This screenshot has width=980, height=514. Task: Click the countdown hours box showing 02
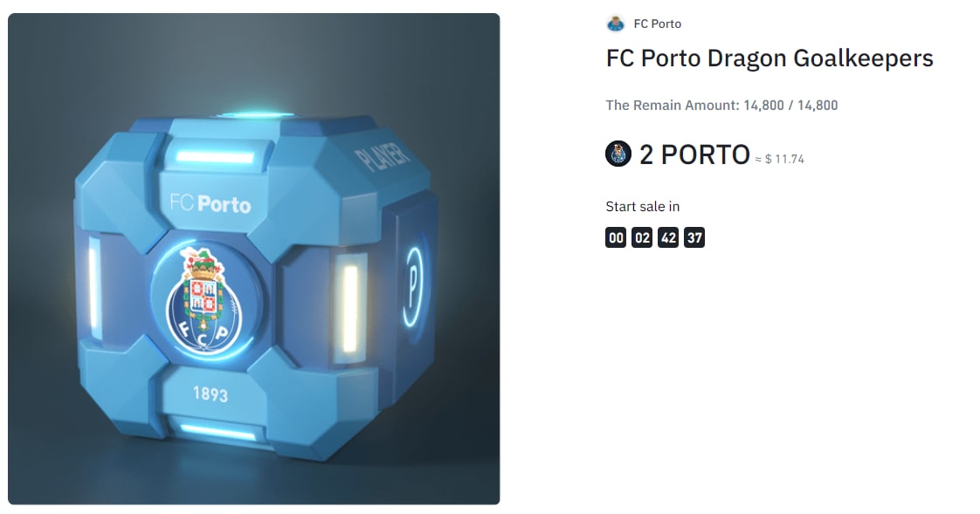coord(642,237)
